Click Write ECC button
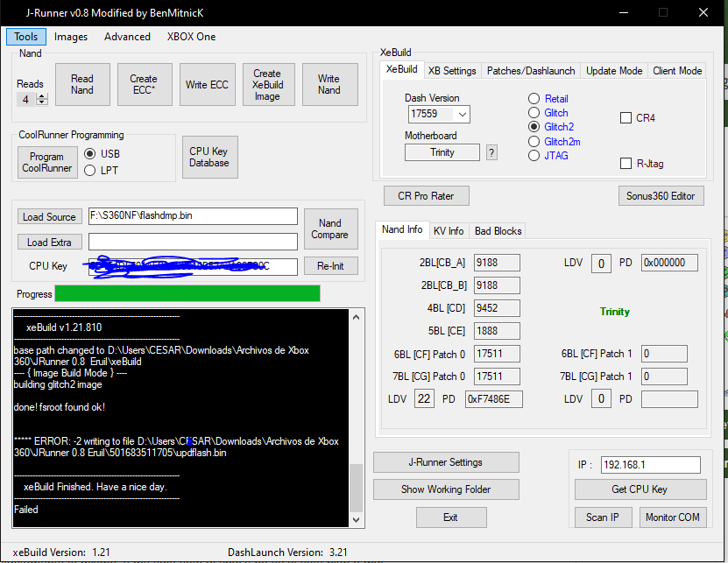This screenshot has width=728, height=563. coord(207,85)
